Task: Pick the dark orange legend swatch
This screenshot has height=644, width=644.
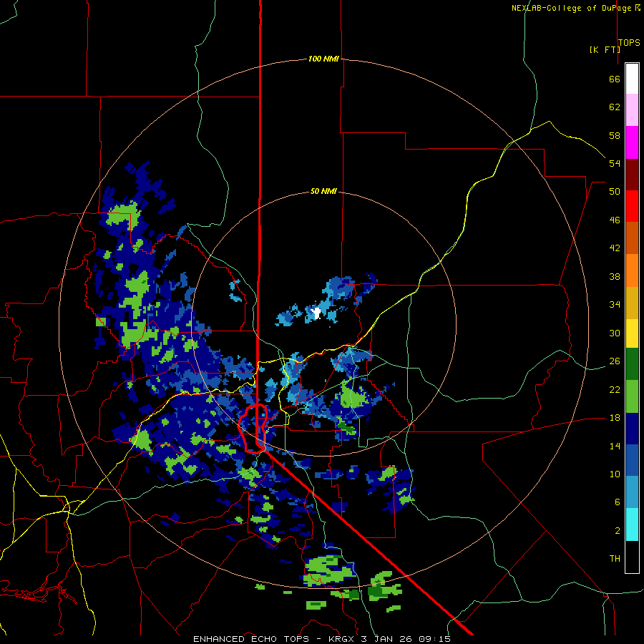Action: point(632,238)
